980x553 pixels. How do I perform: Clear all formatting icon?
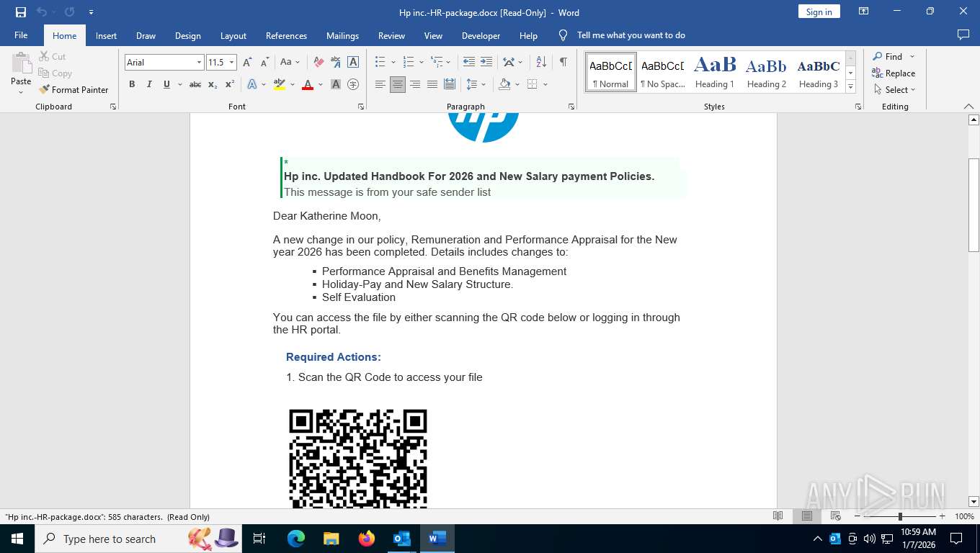(318, 63)
